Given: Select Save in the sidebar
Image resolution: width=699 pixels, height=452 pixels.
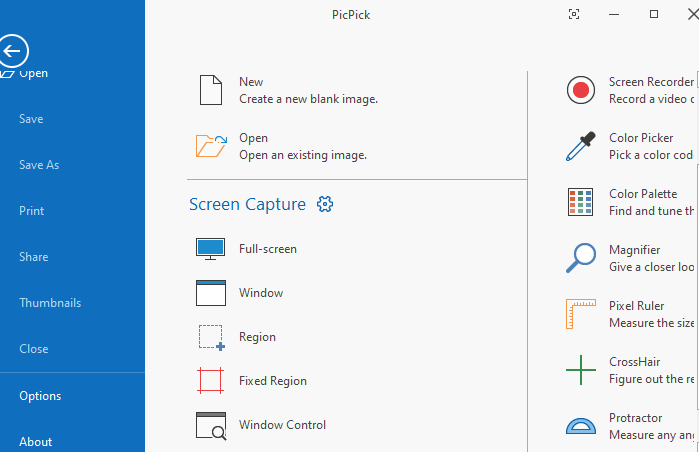Looking at the screenshot, I should pos(31,119).
